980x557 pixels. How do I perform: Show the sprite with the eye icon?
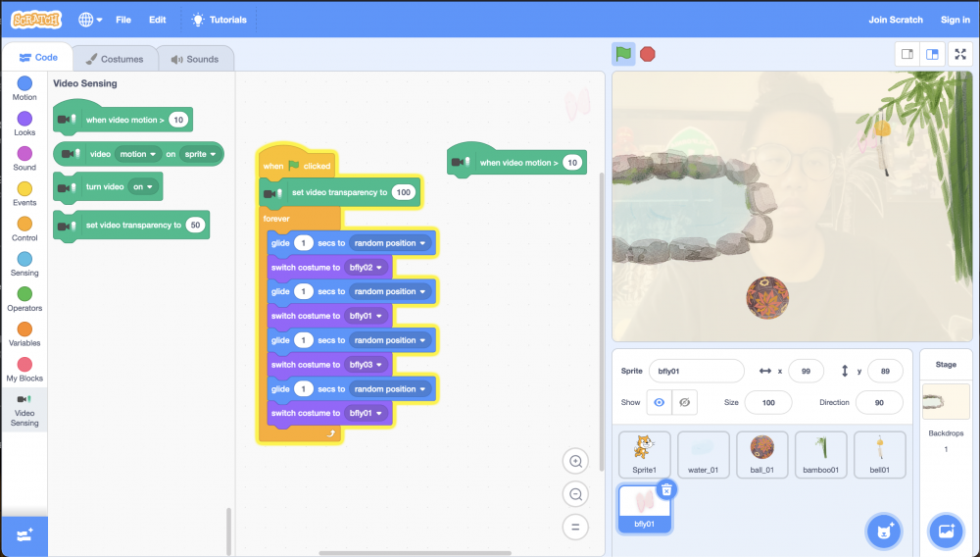pos(659,403)
